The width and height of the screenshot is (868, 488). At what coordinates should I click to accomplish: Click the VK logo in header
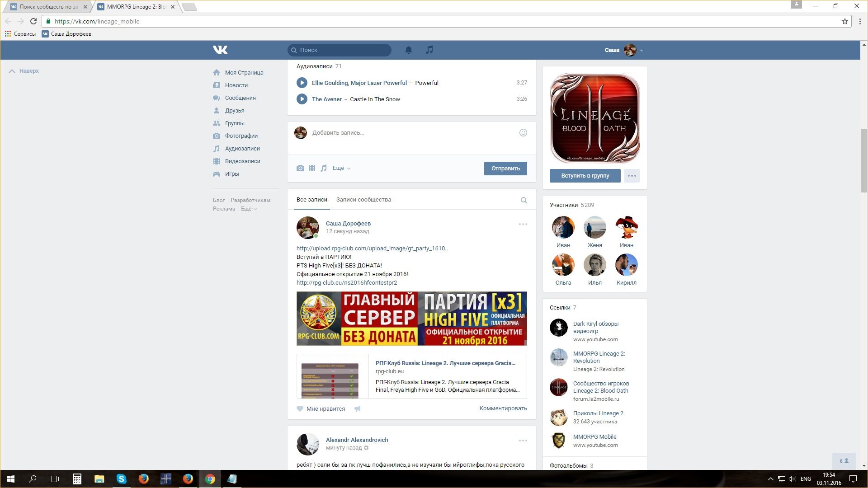(220, 50)
